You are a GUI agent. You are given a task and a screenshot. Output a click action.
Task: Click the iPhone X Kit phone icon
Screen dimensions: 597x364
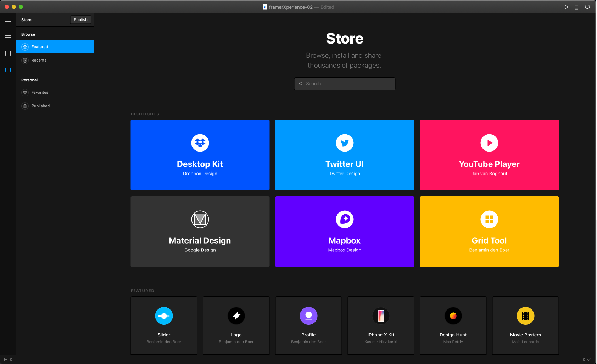[x=381, y=316]
